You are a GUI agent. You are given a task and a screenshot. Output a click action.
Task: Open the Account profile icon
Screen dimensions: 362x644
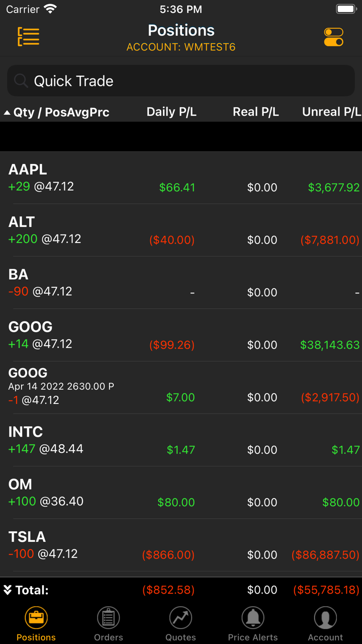point(325,618)
